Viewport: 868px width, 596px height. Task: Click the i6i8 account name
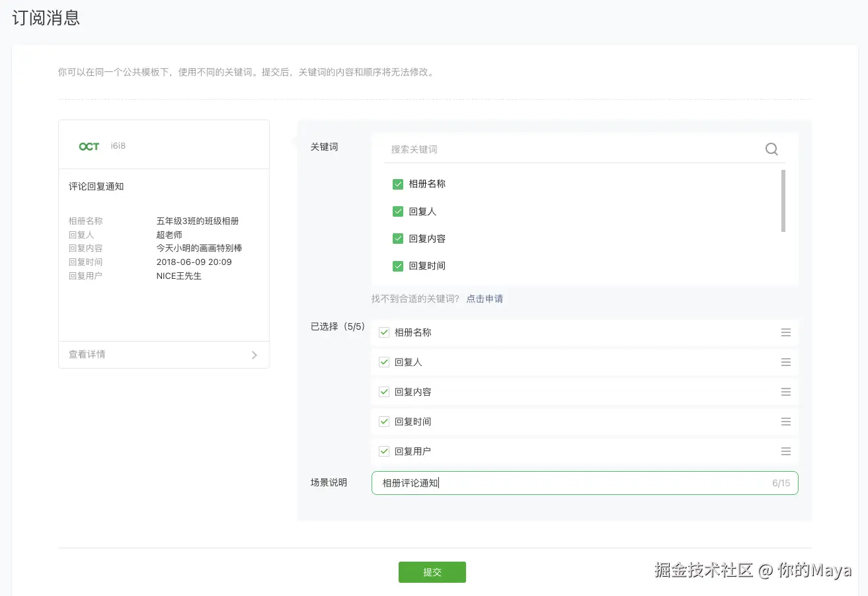118,145
